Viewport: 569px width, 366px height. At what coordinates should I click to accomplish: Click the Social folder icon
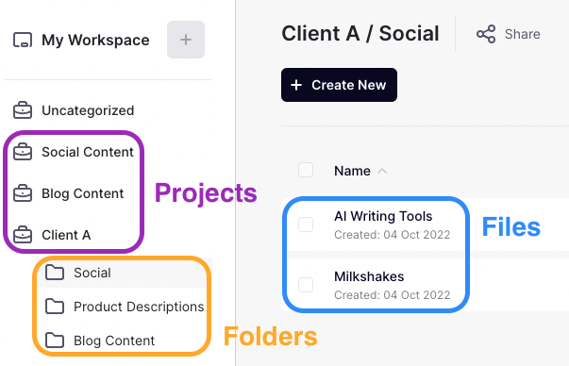point(54,272)
